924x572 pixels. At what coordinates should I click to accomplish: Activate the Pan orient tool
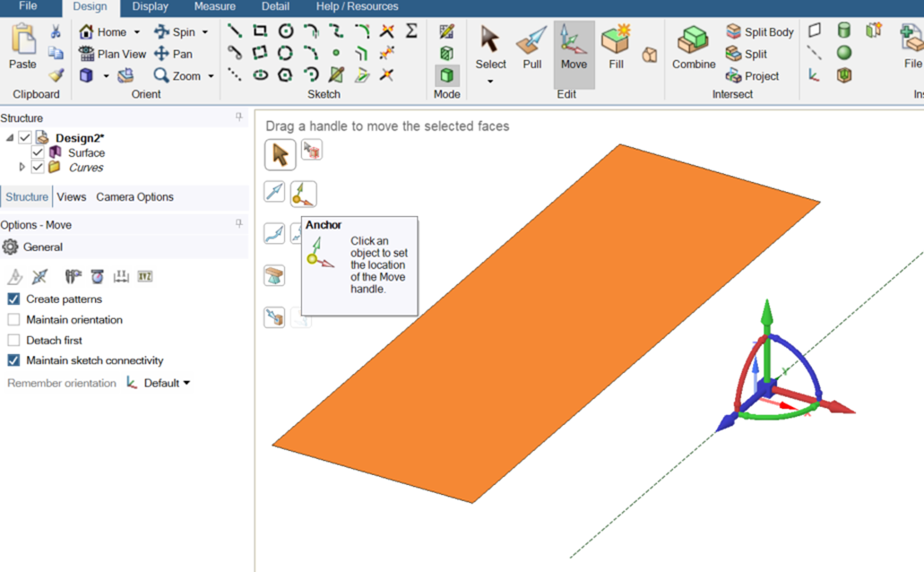(x=173, y=54)
